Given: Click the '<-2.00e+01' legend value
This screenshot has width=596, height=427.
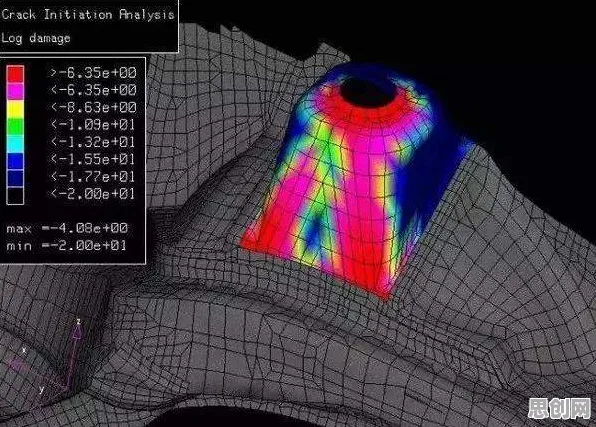Looking at the screenshot, I should pyautogui.click(x=93, y=194).
